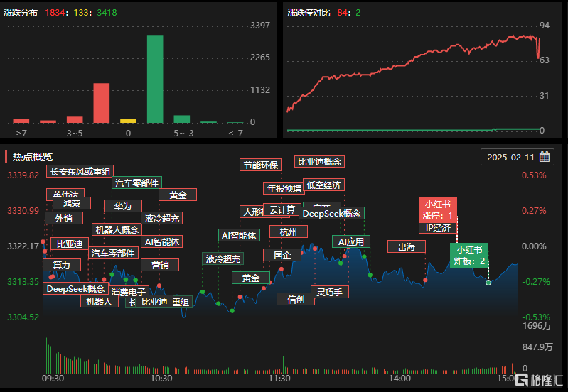The height and width of the screenshot is (392, 568).
Task: Click the 3339.82 axis value
Action: [x=23, y=175]
